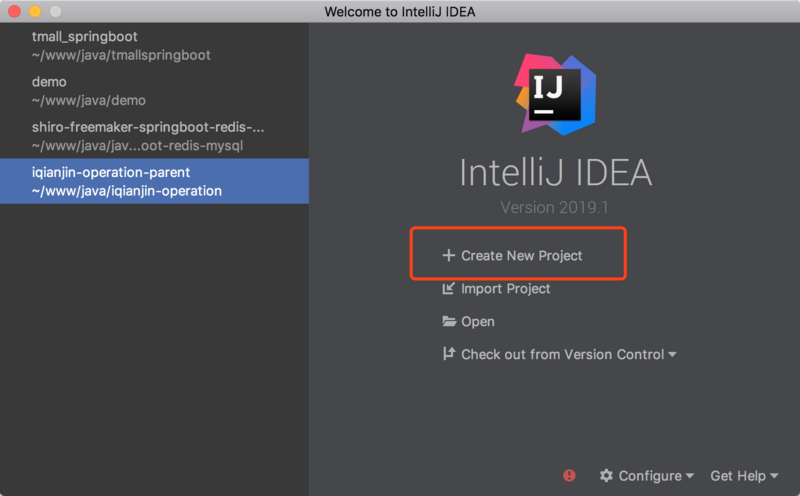Click the Version Control checkout icon
Screen dimensions: 800x496
click(x=449, y=354)
